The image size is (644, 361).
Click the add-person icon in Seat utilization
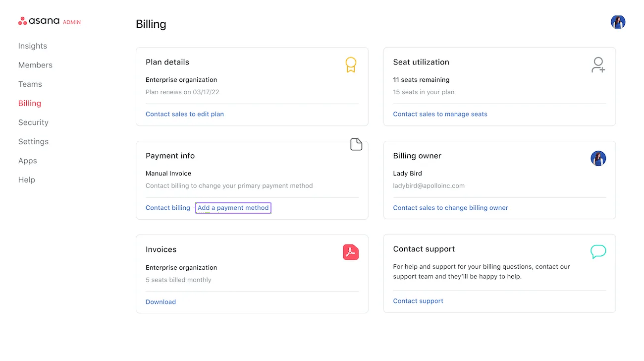click(x=598, y=64)
